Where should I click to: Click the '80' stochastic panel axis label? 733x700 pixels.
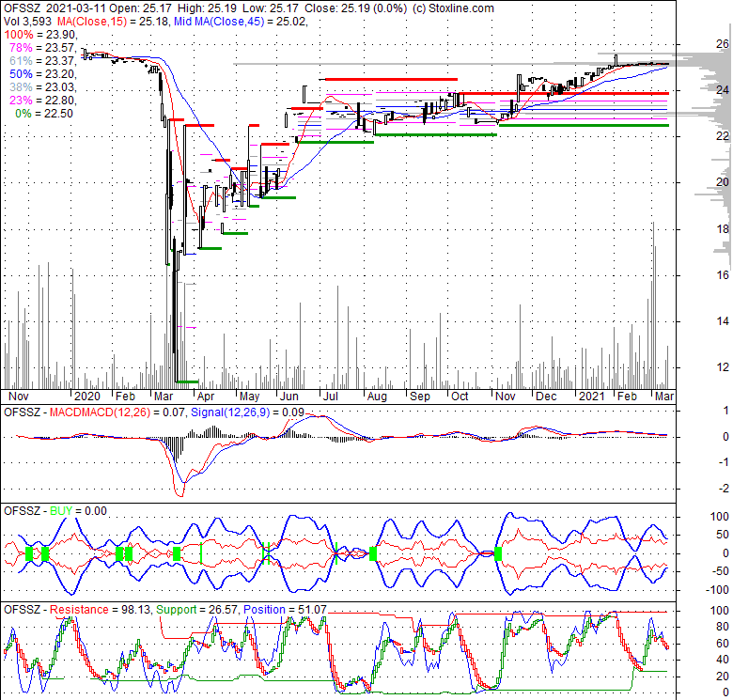(x=723, y=627)
